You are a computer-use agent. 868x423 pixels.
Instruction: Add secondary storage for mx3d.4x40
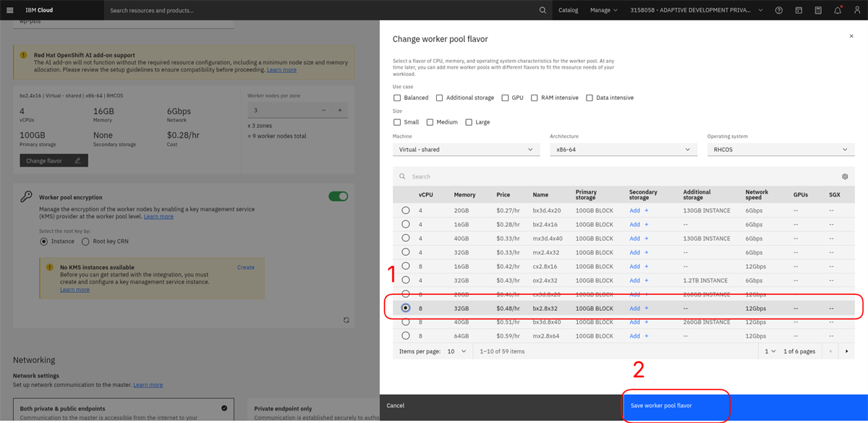tap(639, 239)
